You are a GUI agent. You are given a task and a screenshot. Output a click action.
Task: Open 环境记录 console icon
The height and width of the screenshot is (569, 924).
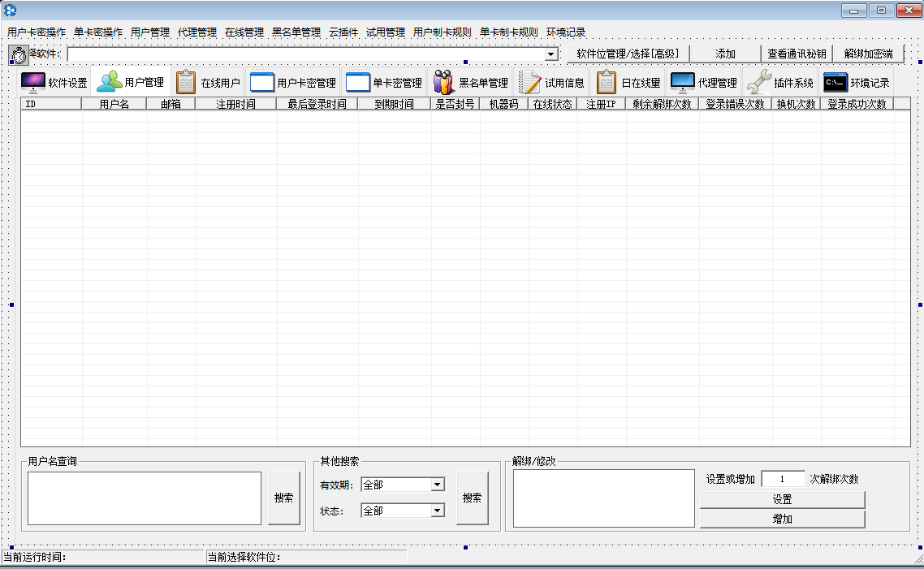(835, 83)
